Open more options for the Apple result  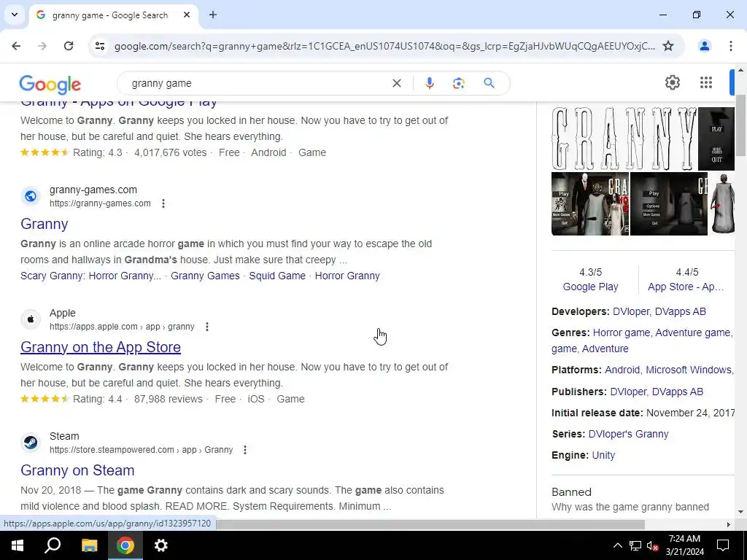tap(206, 327)
